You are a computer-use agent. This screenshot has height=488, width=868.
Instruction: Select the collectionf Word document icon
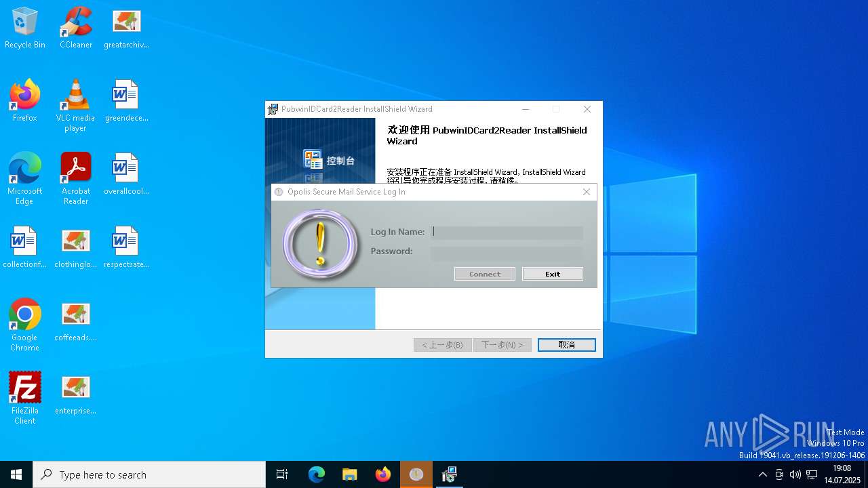[x=24, y=247]
